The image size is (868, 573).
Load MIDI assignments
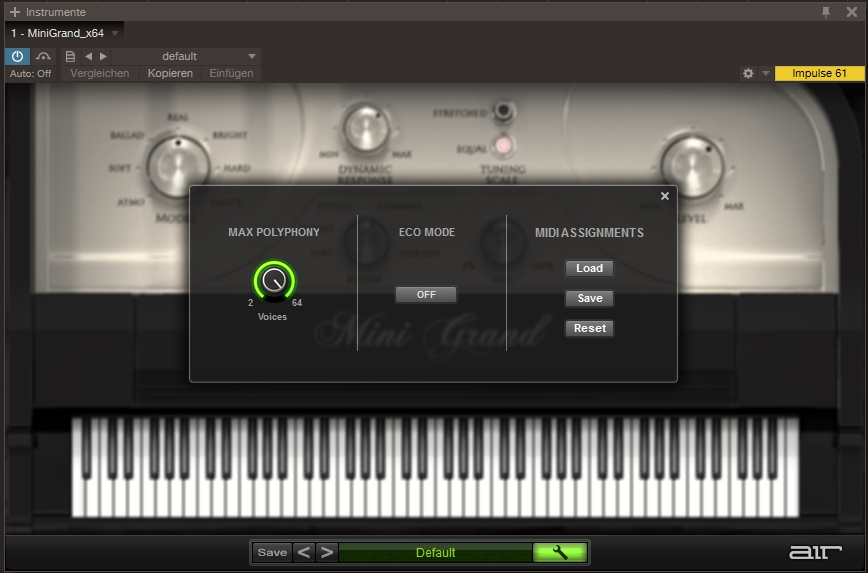589,268
